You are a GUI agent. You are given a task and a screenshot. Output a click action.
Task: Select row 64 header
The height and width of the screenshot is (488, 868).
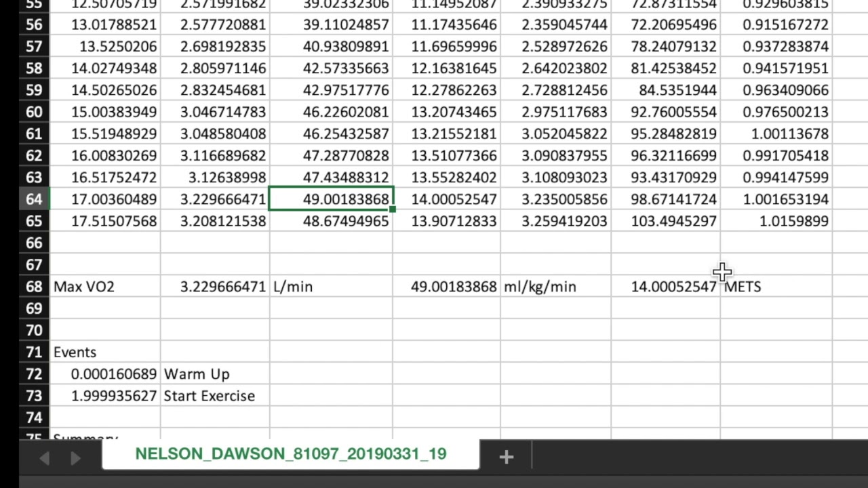pos(34,199)
